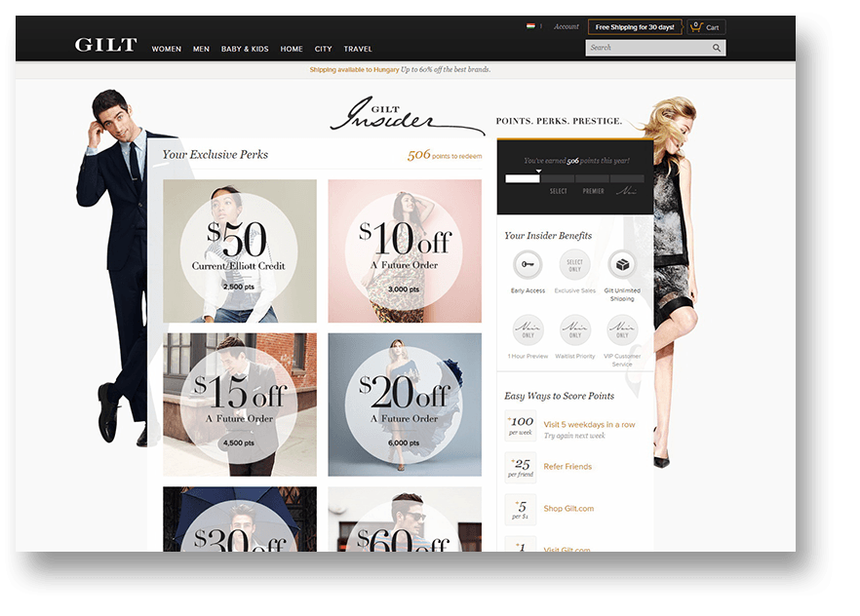This screenshot has width=860, height=616.
Task: Select the $15 off Future Order perk
Action: click(x=240, y=404)
